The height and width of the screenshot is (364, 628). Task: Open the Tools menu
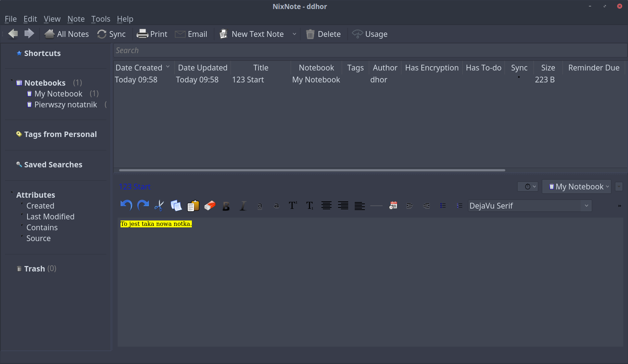(101, 19)
